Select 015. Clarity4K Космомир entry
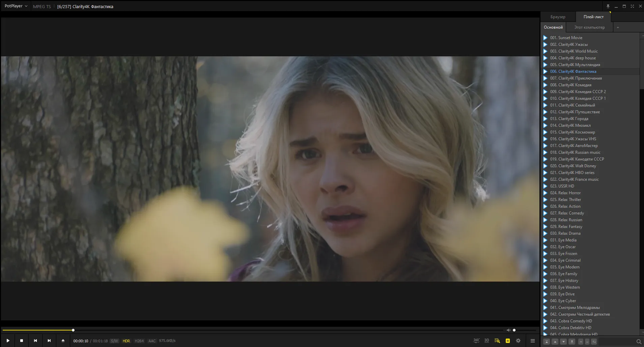This screenshot has height=347, width=644. point(591,132)
